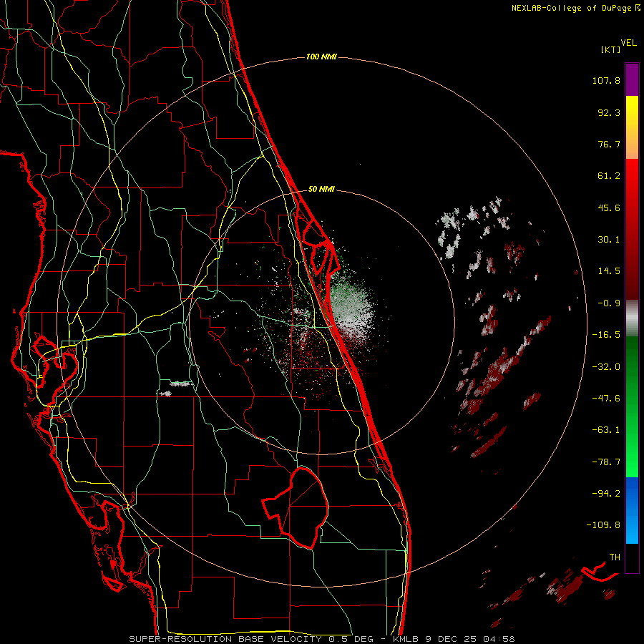Click the -32.0 velocity scale value
The width and height of the screenshot is (644, 644).
pyautogui.click(x=606, y=367)
